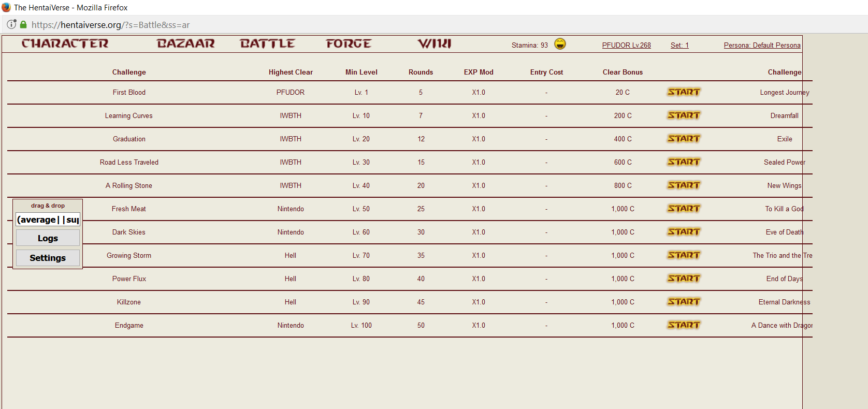868x409 pixels.
Task: Start the A Rolling Stone challenge
Action: (684, 185)
